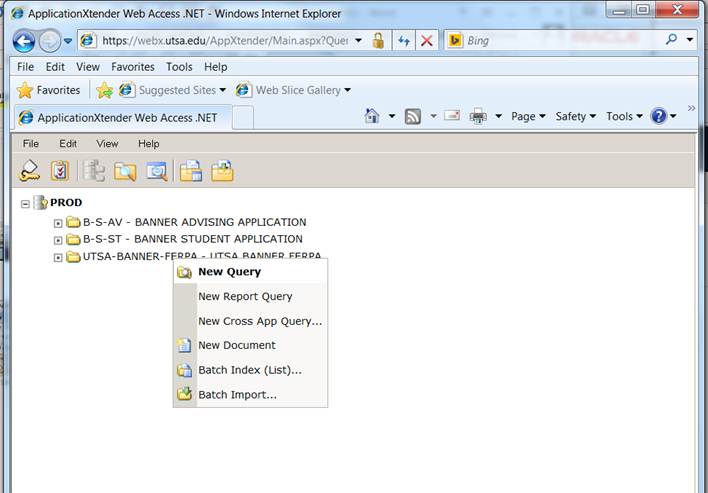Click the Favorites star button
This screenshot has height=493, width=708.
49,90
